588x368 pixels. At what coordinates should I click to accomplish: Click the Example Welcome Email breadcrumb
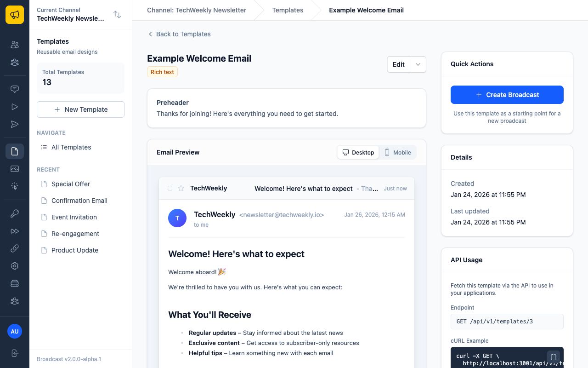click(367, 10)
